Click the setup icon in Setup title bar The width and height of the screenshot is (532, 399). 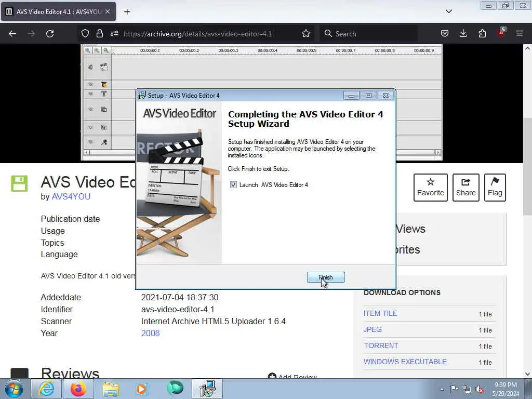tap(142, 96)
